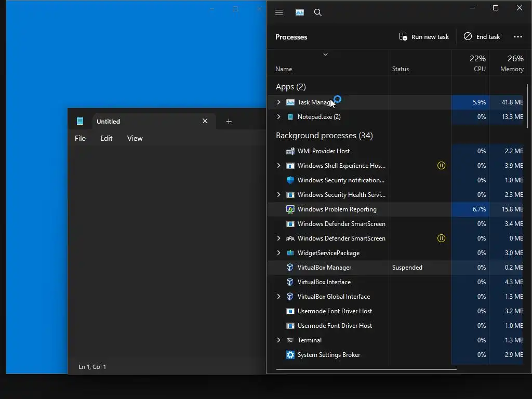Expand the Task Manager process row
532x399 pixels.
(278, 102)
